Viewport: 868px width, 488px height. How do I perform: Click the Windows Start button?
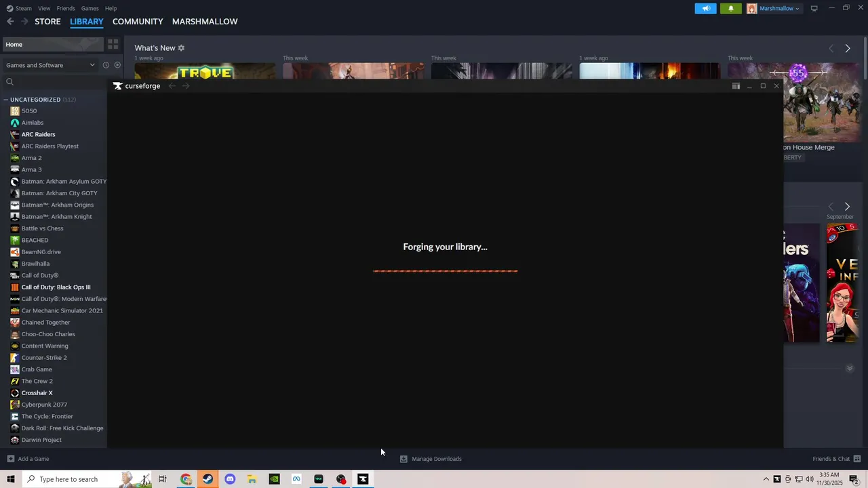[x=11, y=479]
